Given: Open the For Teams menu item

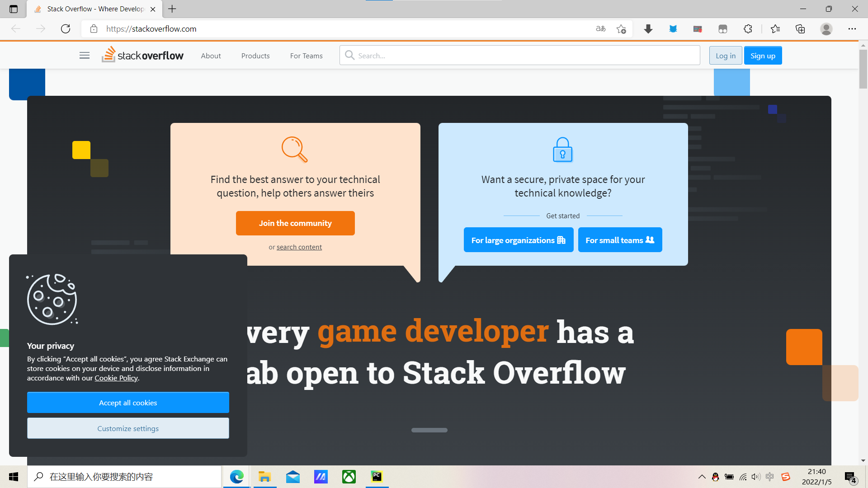Looking at the screenshot, I should click(x=307, y=56).
